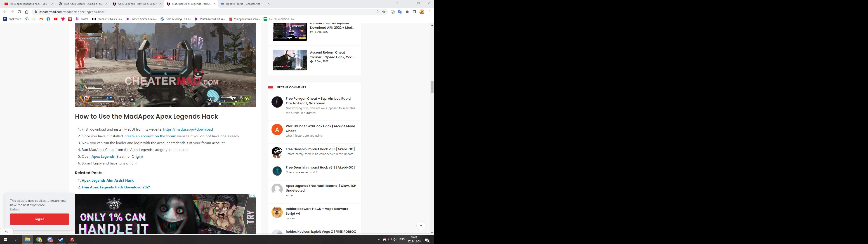Viewport: 868px width, 244px height.
Task: Open the Facebook bookmark icon
Action: tap(48, 19)
